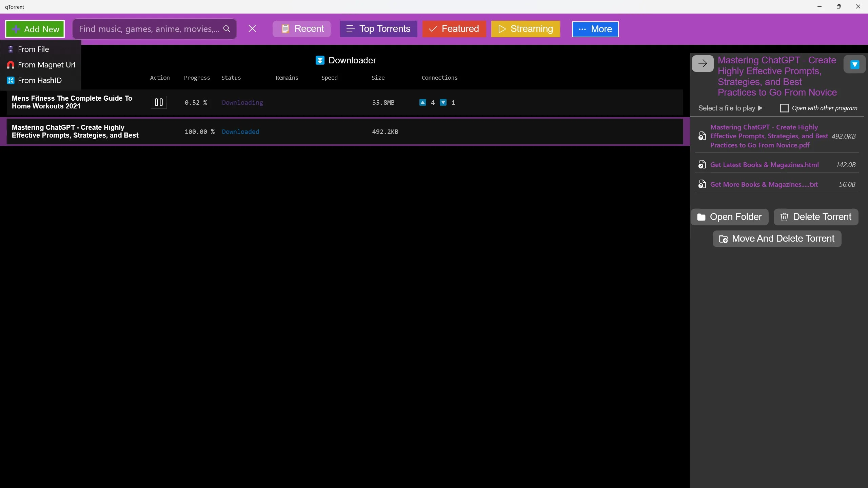This screenshot has width=868, height=488.
Task: Click file icon beside the pdf entry
Action: 702,136
